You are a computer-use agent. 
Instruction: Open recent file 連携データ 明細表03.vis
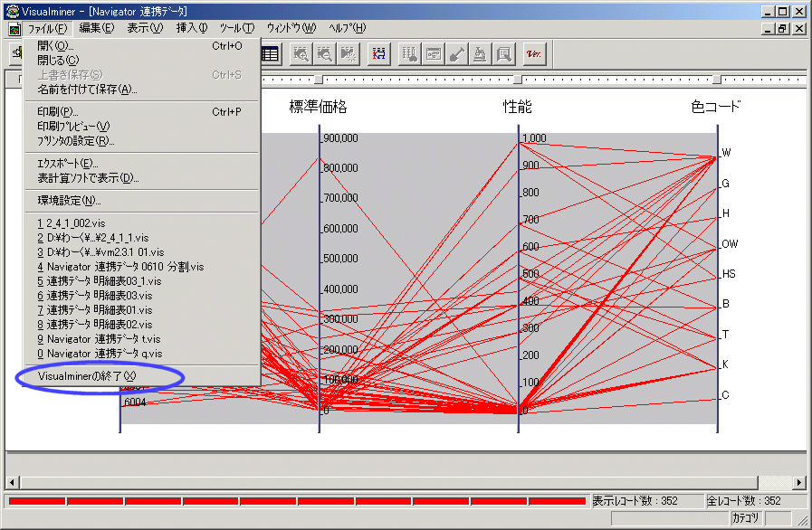click(x=141, y=296)
